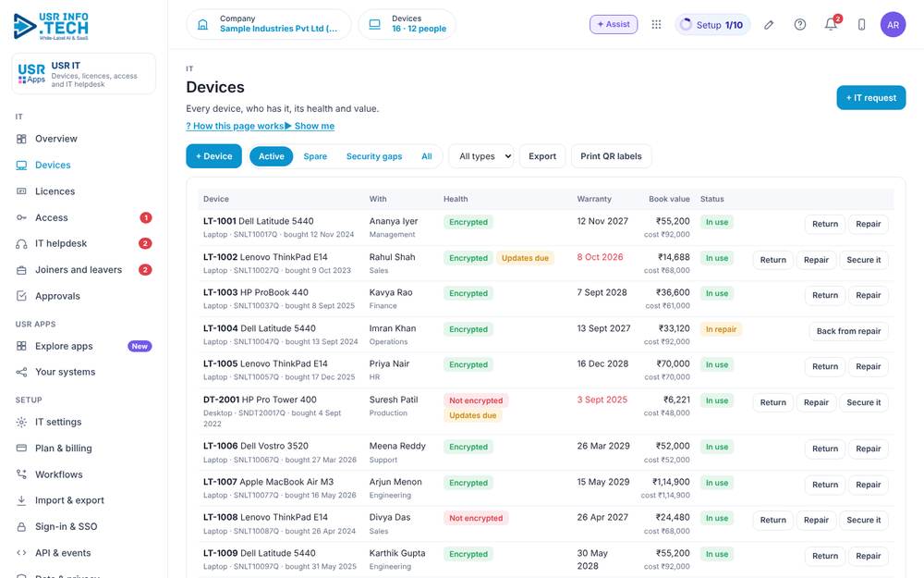The height and width of the screenshot is (578, 924).
Task: Open the All types filter dropdown
Action: [x=481, y=156]
